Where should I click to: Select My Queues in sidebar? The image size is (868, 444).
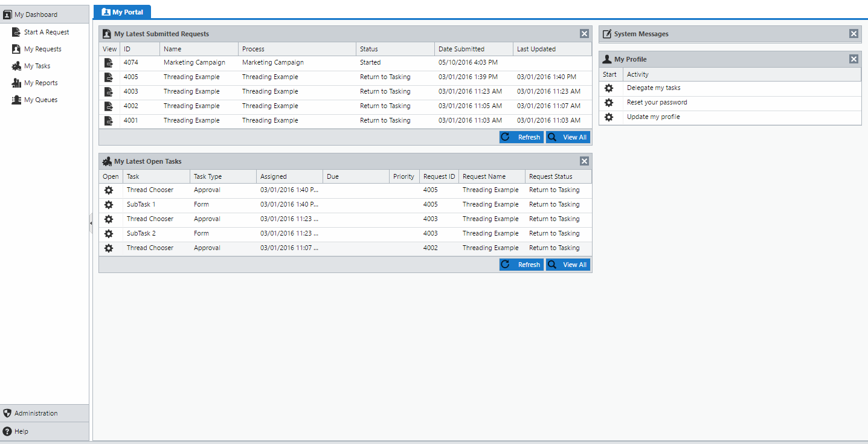click(x=41, y=100)
